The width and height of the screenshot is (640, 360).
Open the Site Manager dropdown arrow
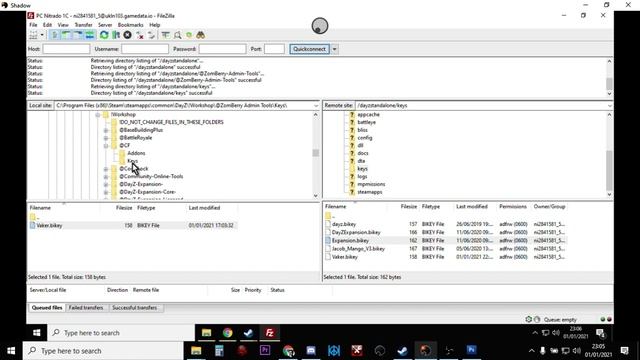coord(42,35)
